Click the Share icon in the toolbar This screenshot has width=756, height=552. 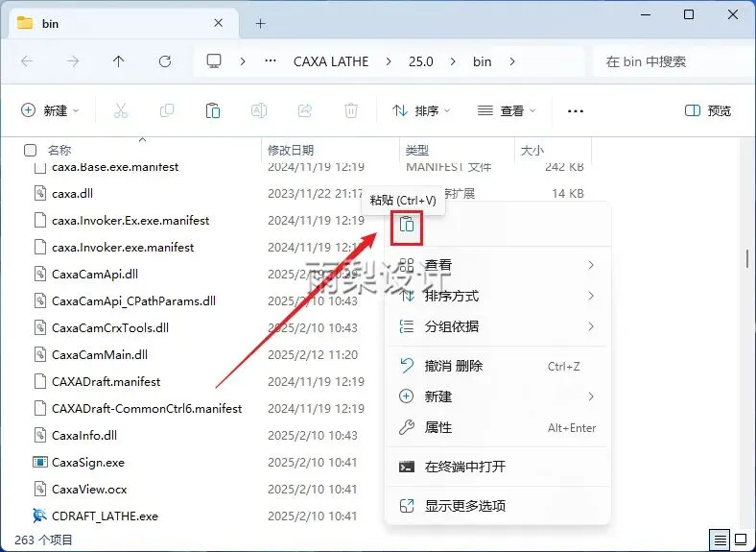(305, 111)
